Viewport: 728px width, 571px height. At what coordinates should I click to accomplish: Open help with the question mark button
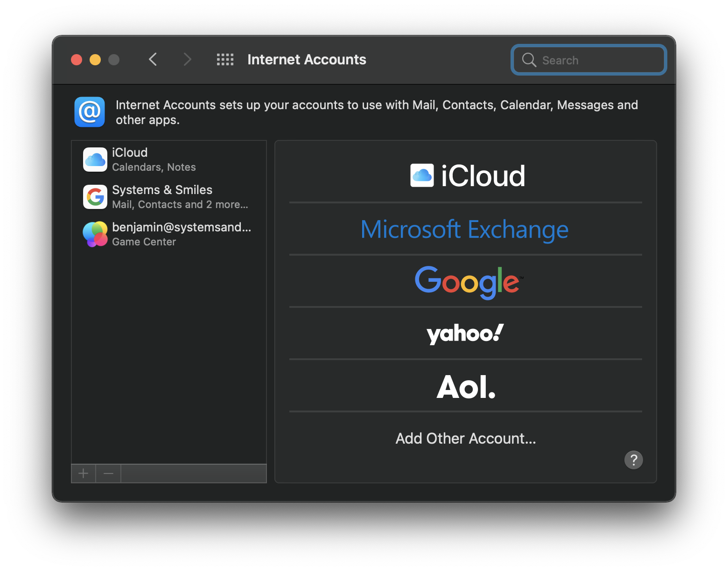(x=634, y=460)
